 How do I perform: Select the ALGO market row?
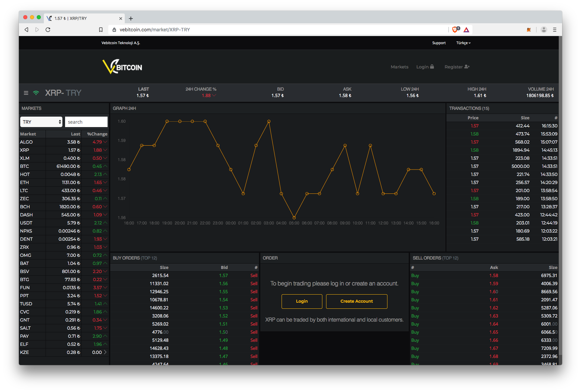(x=64, y=142)
